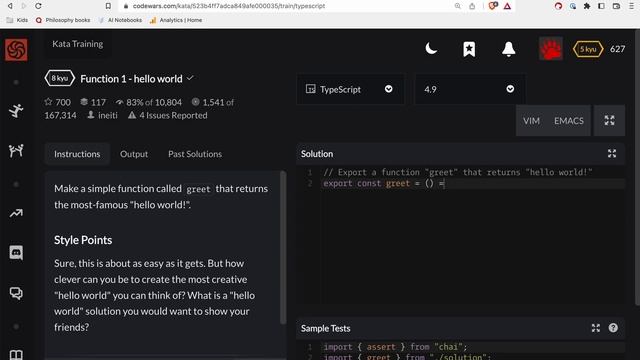Reload the page in browser

point(38,6)
